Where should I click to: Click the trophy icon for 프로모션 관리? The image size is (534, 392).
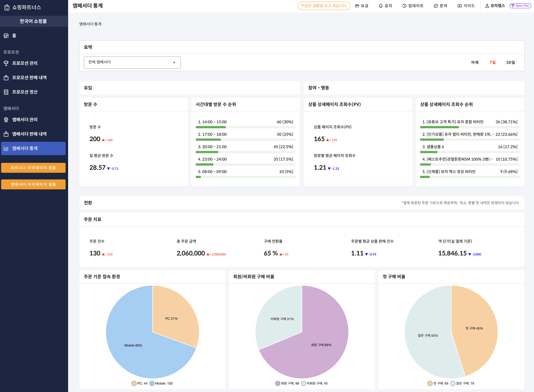click(6, 63)
